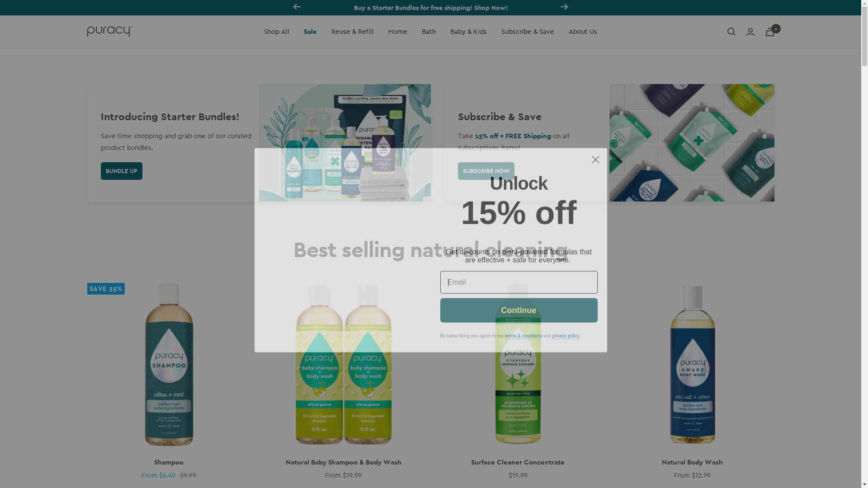Open the Sale menu item
This screenshot has width=868, height=488.
(310, 32)
